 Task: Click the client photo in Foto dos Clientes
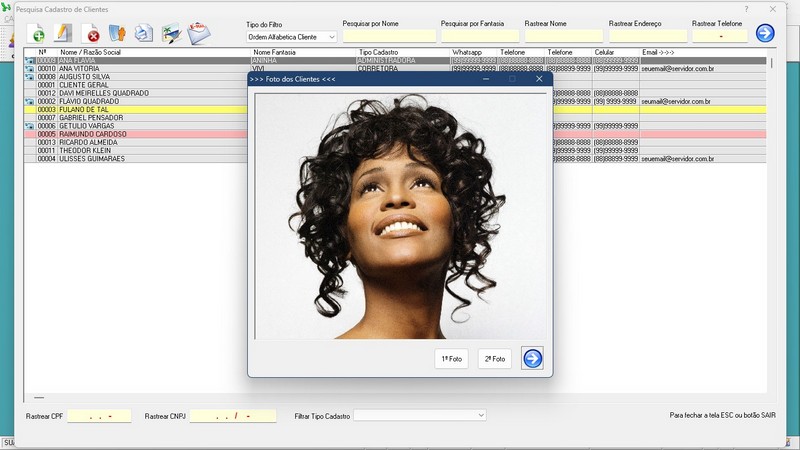401,216
